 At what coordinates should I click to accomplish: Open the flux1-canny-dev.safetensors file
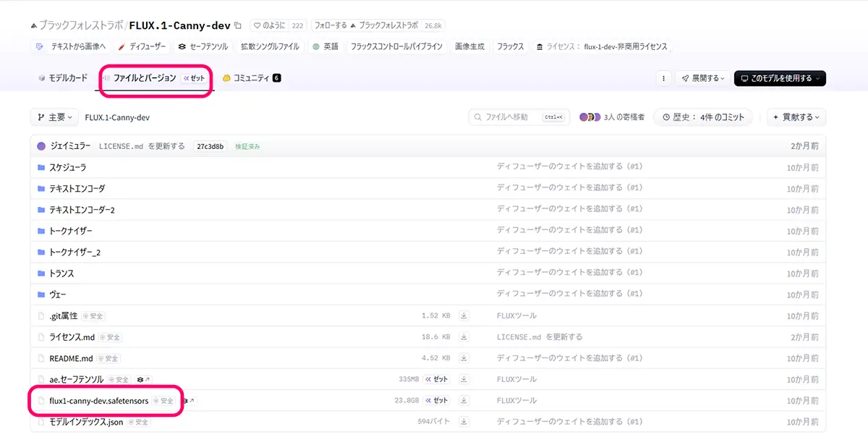click(x=99, y=400)
